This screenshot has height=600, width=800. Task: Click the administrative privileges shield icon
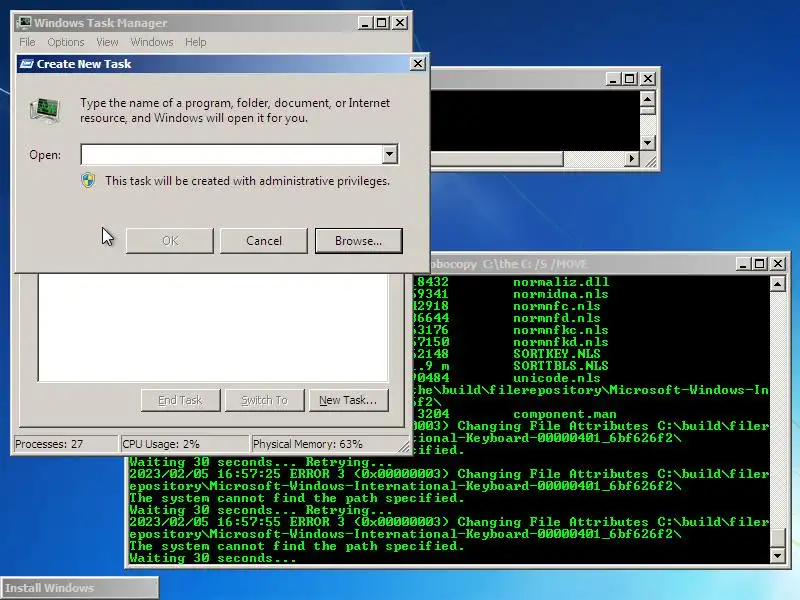88,181
